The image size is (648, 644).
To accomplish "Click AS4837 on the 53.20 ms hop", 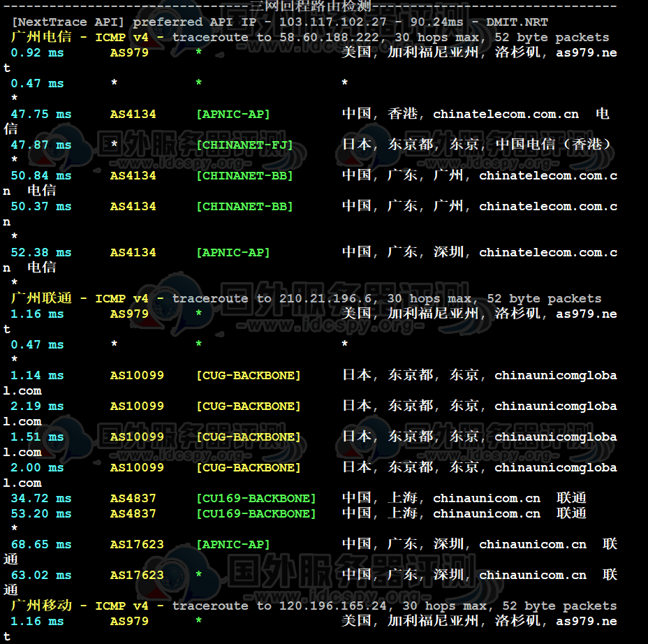I will pos(133,514).
